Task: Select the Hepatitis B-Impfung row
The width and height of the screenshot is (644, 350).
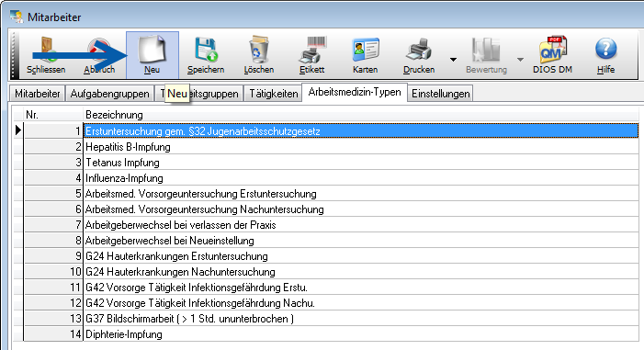Action: pyautogui.click(x=361, y=147)
